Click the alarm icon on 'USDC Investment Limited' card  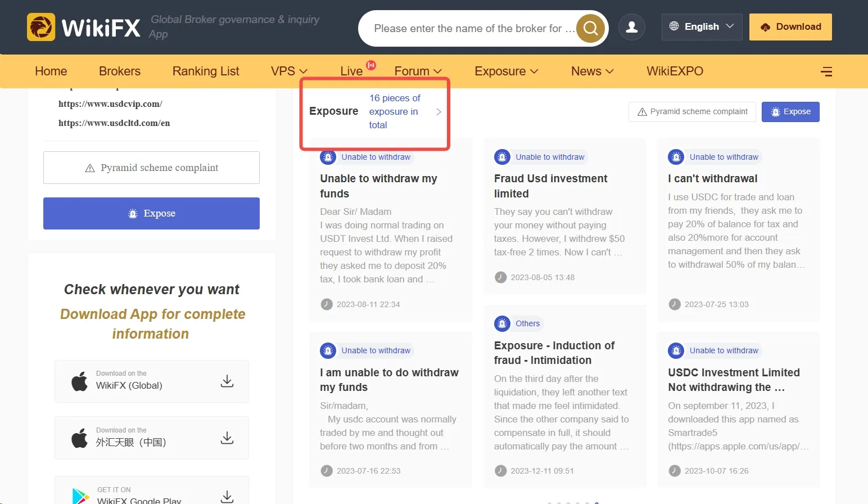tap(676, 350)
